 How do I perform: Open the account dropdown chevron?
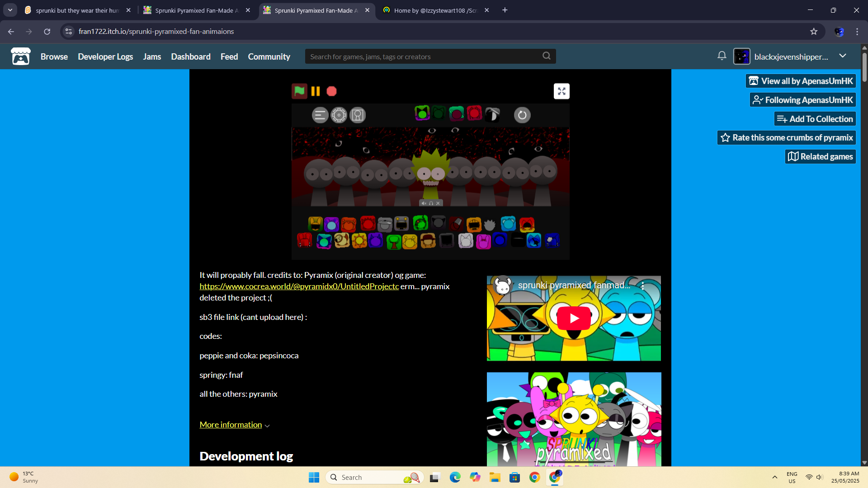coord(843,56)
